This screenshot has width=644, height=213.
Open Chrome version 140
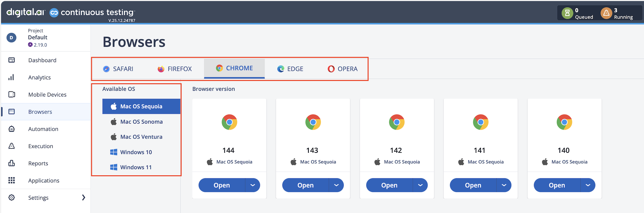pyautogui.click(x=557, y=185)
